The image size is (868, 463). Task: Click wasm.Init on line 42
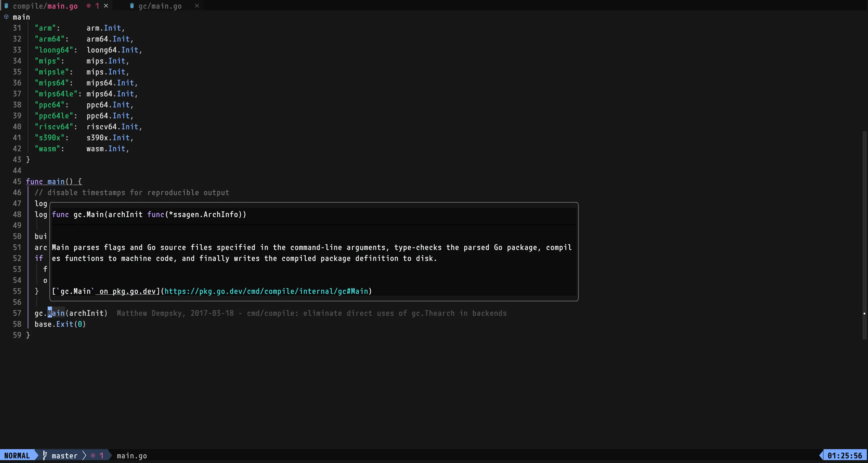click(106, 148)
